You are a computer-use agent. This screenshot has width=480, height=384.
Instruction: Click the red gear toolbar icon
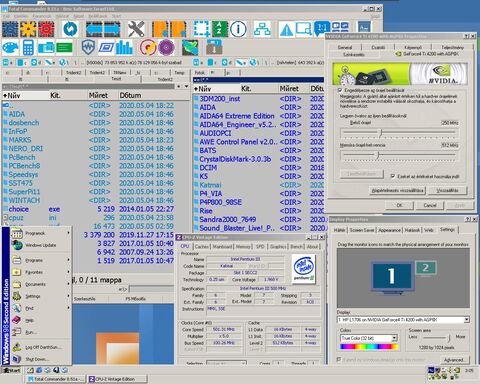pyautogui.click(x=46, y=29)
